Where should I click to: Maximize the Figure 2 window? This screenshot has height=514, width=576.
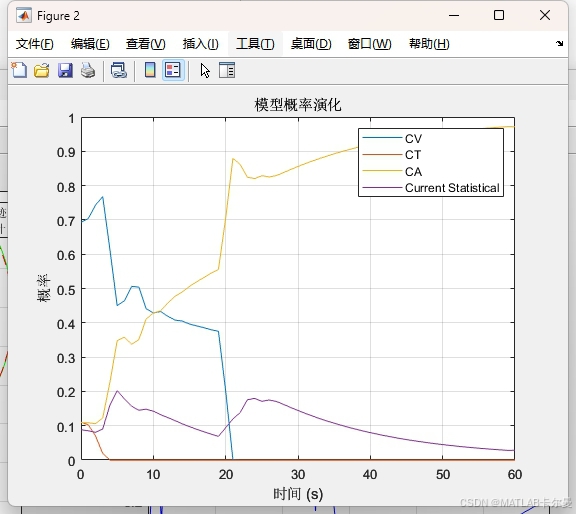(x=499, y=15)
